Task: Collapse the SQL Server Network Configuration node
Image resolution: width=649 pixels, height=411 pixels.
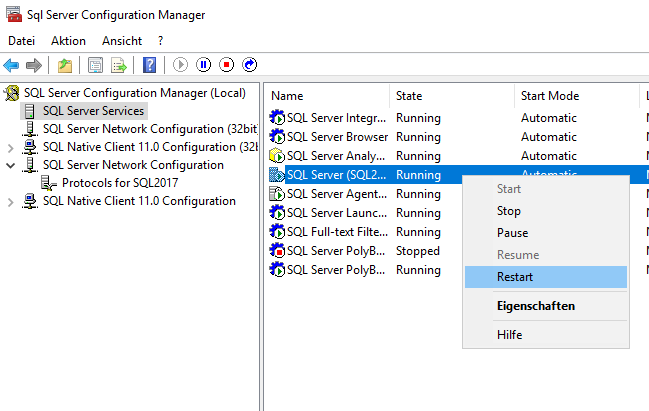Action: 11,165
